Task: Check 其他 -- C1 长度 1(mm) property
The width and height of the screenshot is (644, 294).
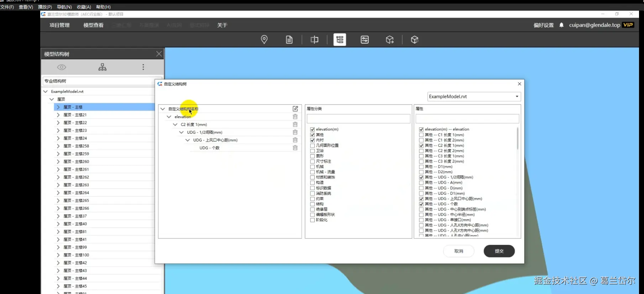Action: click(x=421, y=135)
